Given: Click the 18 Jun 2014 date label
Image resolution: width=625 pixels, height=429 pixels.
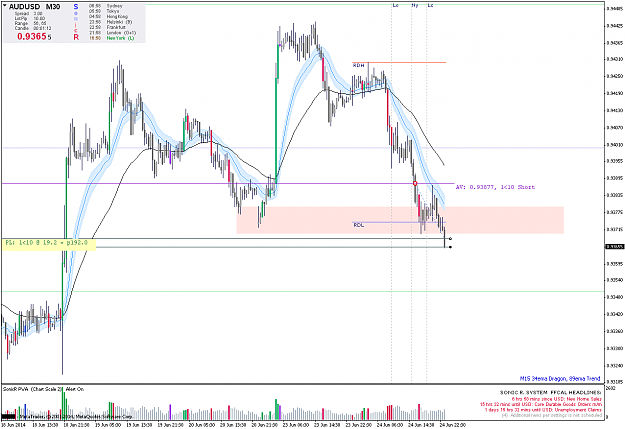Looking at the screenshot, I should (13, 425).
